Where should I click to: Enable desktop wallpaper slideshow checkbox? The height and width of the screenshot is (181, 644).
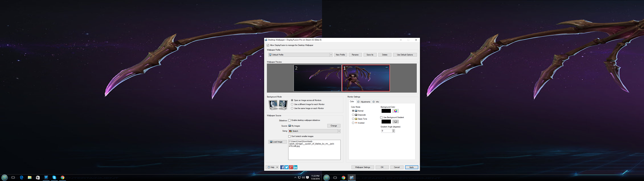tap(289, 120)
